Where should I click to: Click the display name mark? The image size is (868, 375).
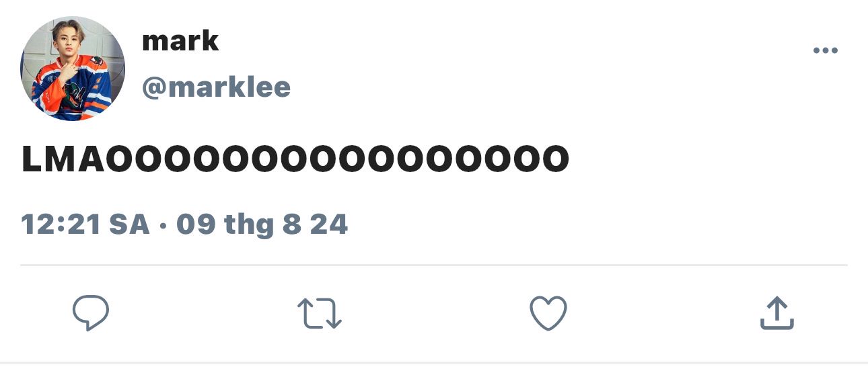point(180,41)
